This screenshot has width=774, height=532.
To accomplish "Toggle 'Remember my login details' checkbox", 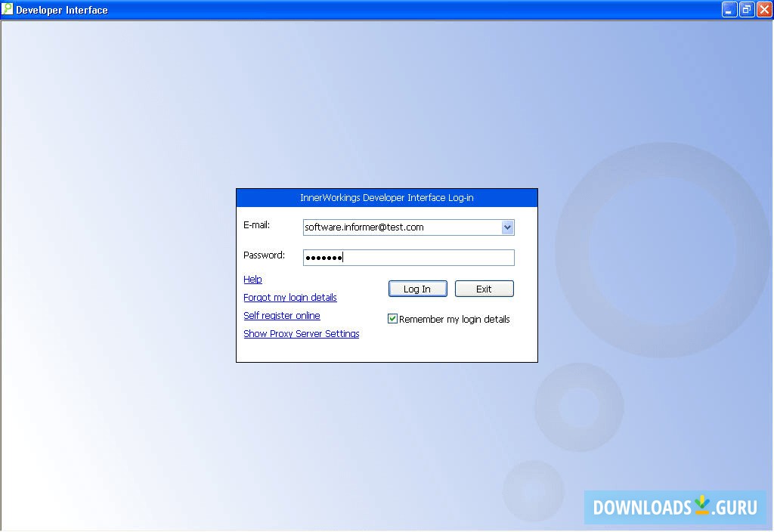I will click(392, 318).
